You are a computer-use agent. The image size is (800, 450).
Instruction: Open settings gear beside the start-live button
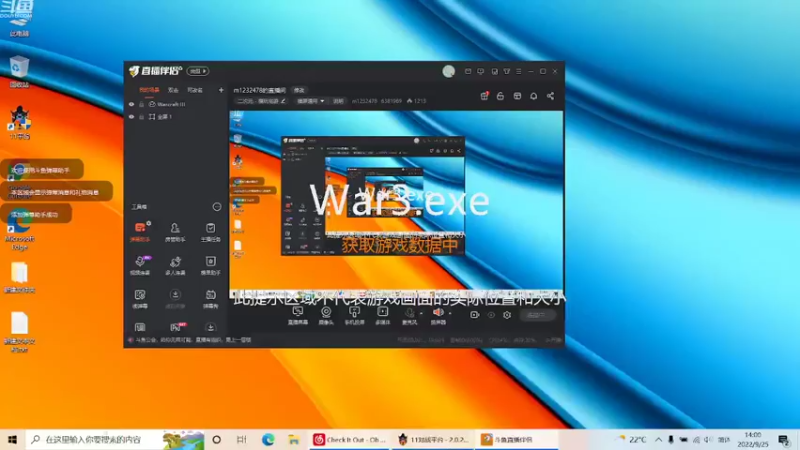507,315
